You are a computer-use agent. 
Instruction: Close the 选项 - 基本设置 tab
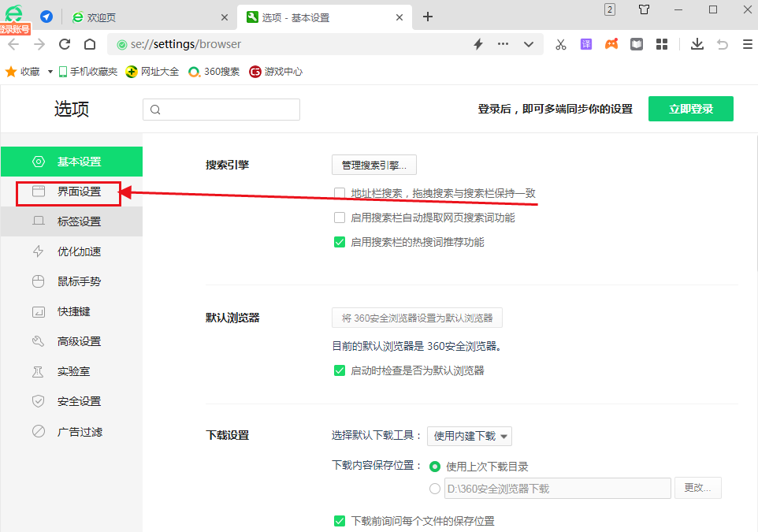pos(399,17)
